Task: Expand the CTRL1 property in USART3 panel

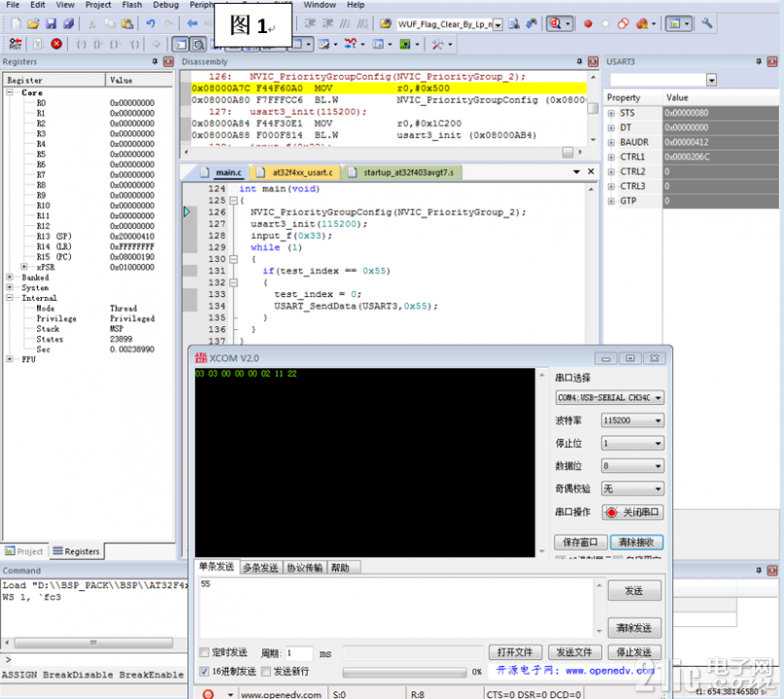Action: point(611,157)
